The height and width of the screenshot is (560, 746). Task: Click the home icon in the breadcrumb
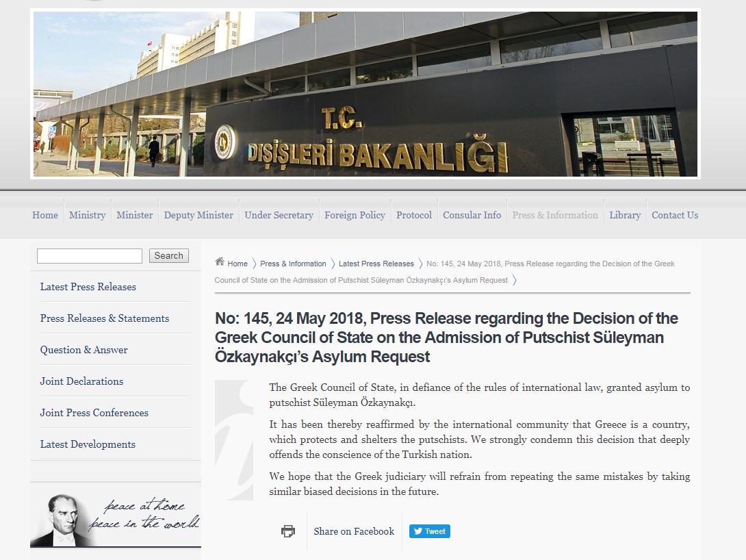(219, 262)
